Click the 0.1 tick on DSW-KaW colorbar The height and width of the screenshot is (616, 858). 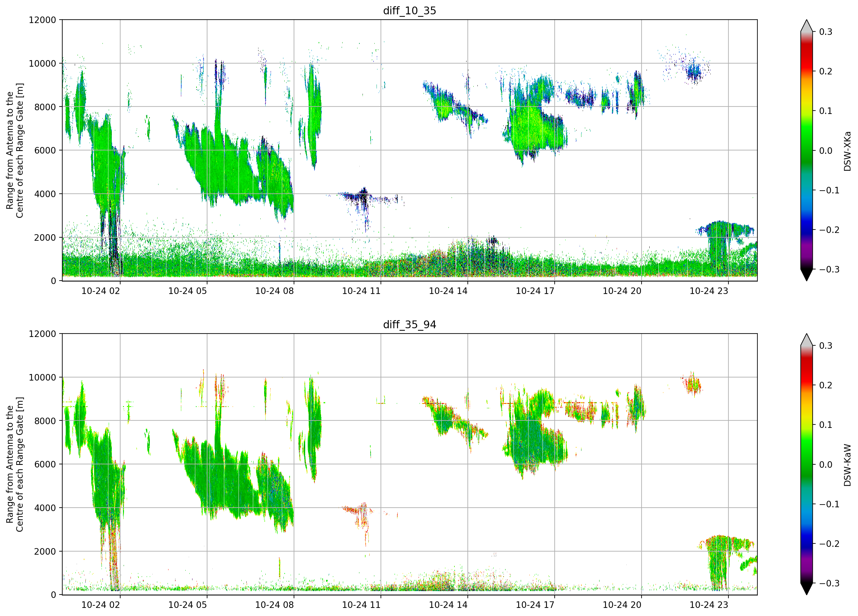(x=826, y=425)
